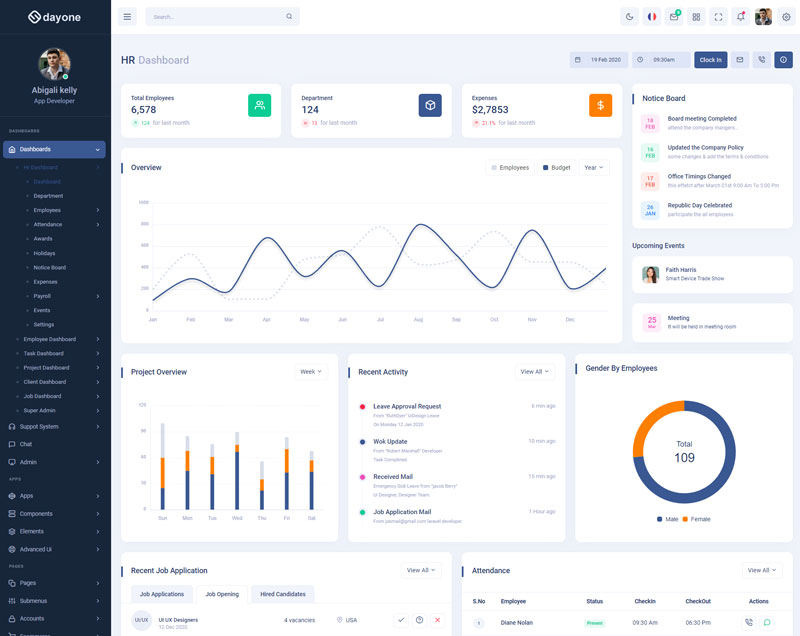This screenshot has height=636, width=800.
Task: Open the Week dropdown in Project Overview
Action: [x=311, y=372]
